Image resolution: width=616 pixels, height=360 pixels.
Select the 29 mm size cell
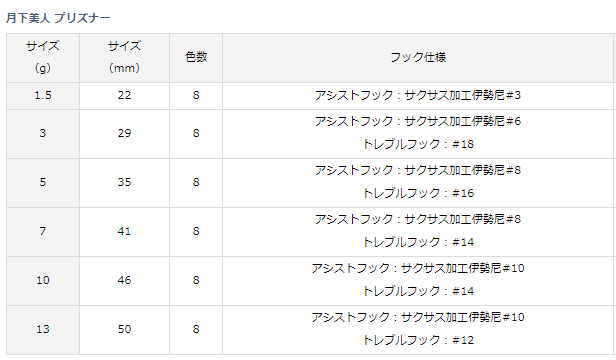[124, 134]
